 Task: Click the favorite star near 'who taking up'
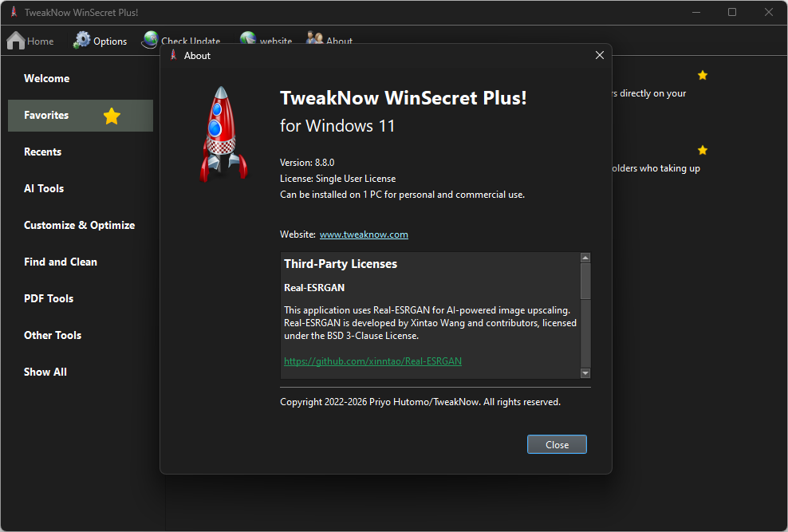pyautogui.click(x=703, y=150)
